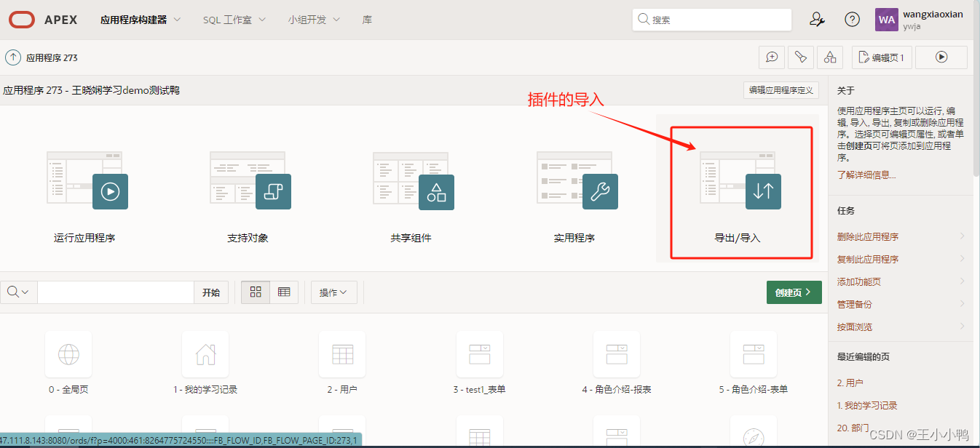Open page 3 - test1_表单 form icon

480,354
